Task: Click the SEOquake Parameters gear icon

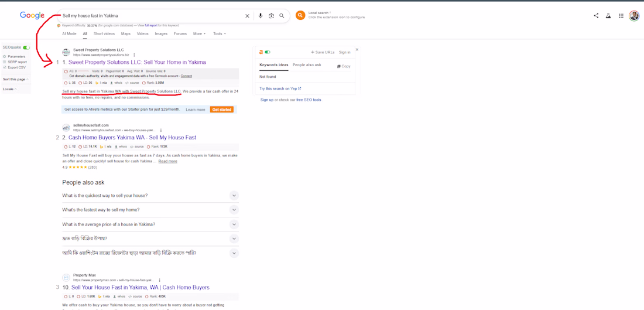Action: (x=5, y=57)
